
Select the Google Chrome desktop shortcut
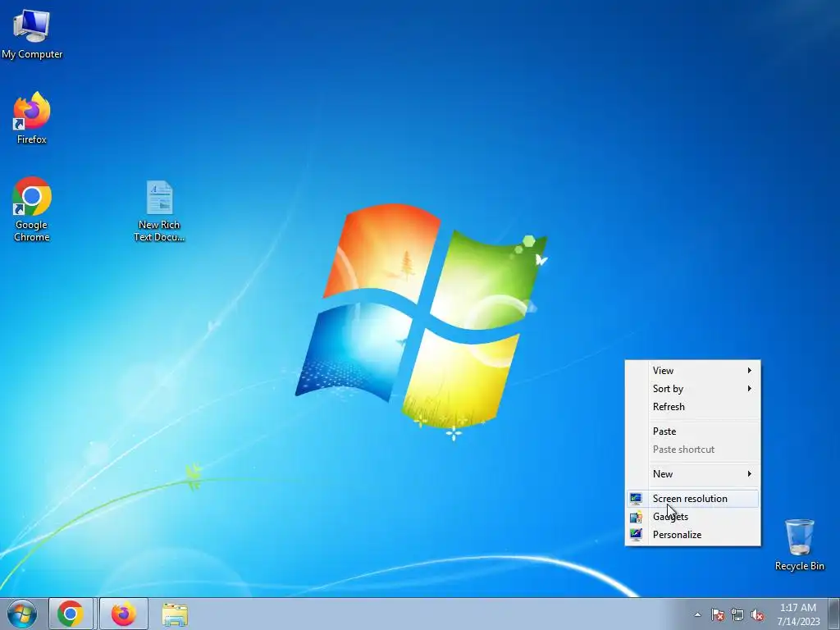(32, 209)
